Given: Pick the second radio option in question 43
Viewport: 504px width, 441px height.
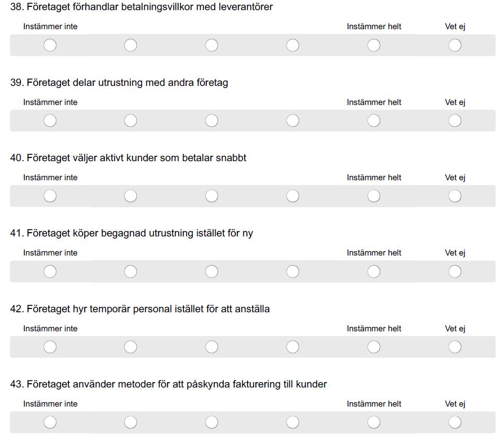Looking at the screenshot, I should click(x=130, y=422).
